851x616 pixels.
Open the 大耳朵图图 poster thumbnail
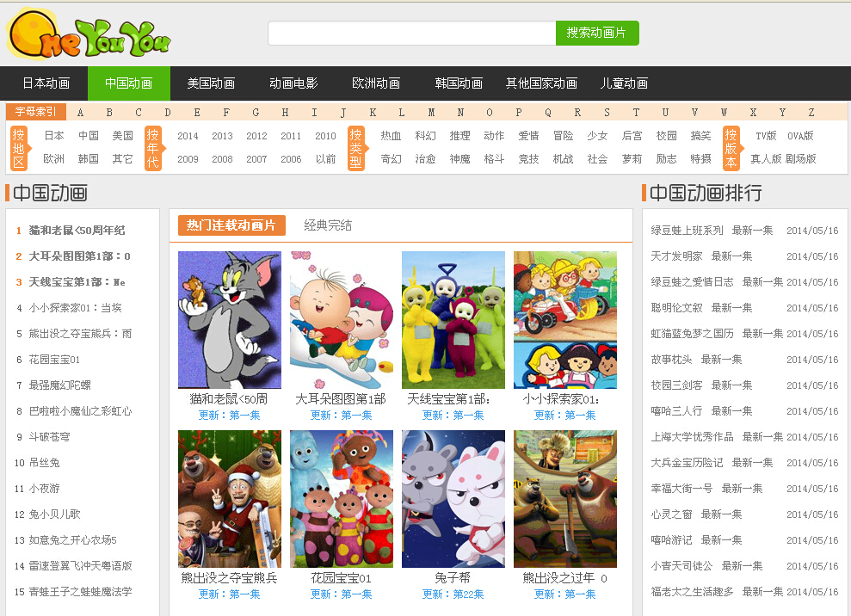tap(342, 320)
